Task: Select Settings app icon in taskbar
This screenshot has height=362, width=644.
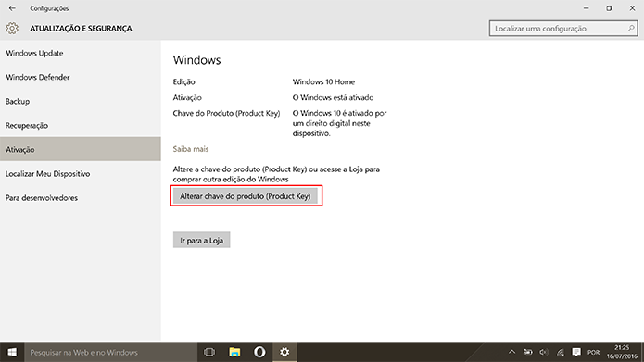Action: [284, 352]
